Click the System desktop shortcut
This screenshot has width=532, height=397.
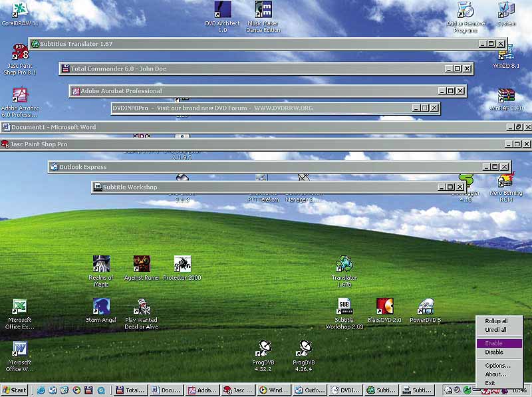507,14
